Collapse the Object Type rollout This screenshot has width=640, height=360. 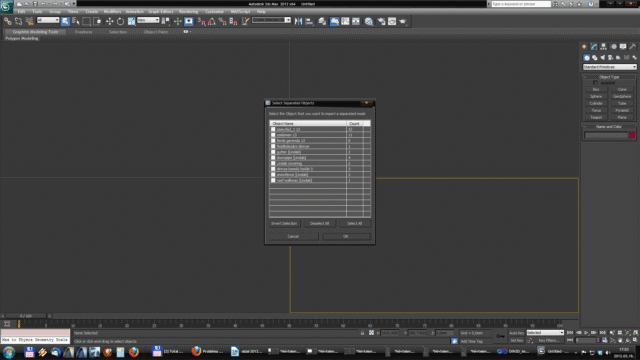(609, 77)
